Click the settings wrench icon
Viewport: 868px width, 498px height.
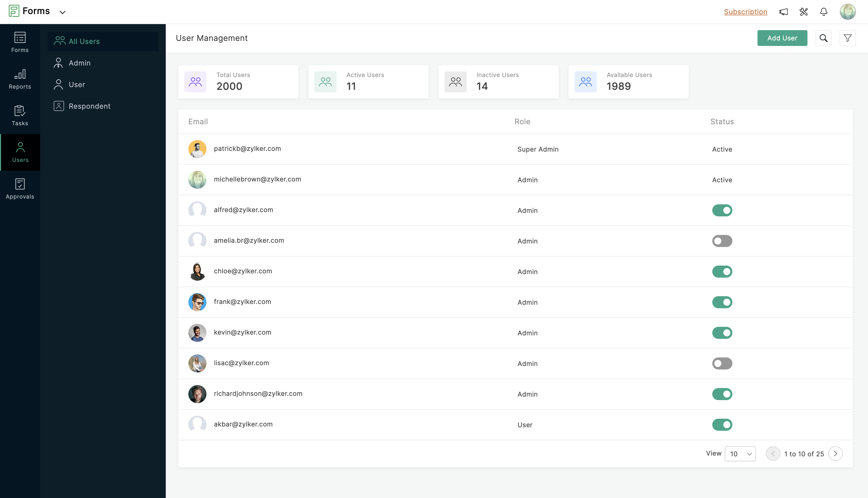pyautogui.click(x=803, y=11)
